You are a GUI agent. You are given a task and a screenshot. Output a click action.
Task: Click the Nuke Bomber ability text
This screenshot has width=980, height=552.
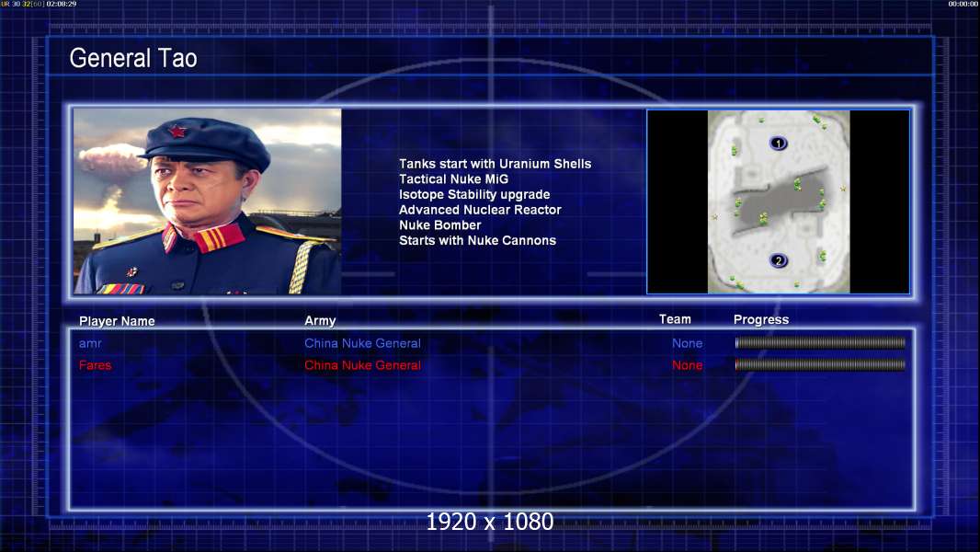440,225
